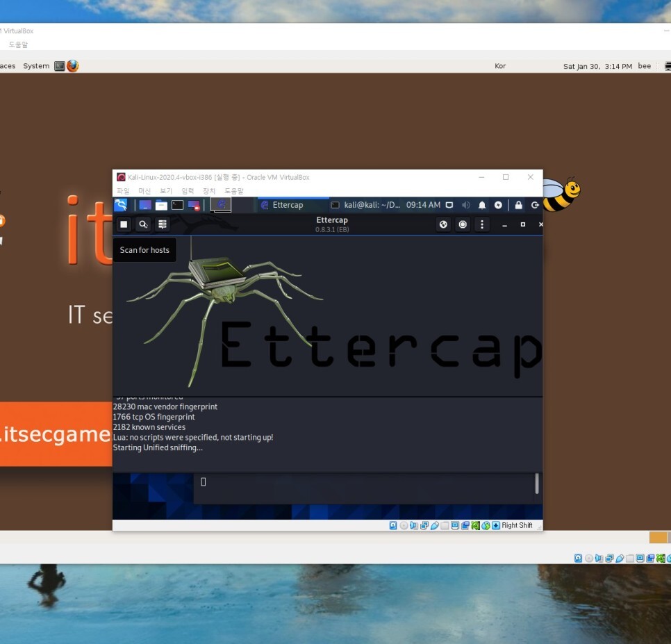Open the 파일 menu of the Kali VirtualBox window
671x644 pixels.
click(123, 191)
